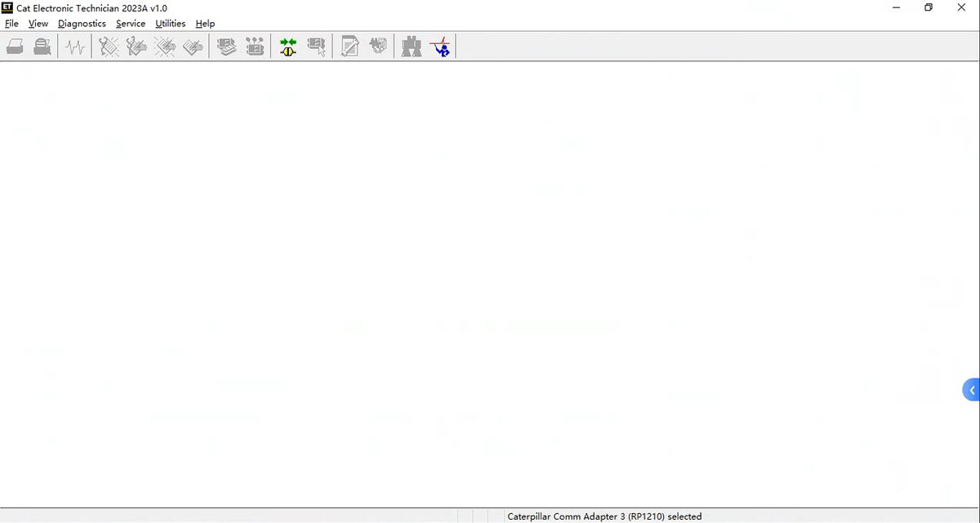
Task: Click the ECM selector icon with cursor
Action: click(316, 47)
